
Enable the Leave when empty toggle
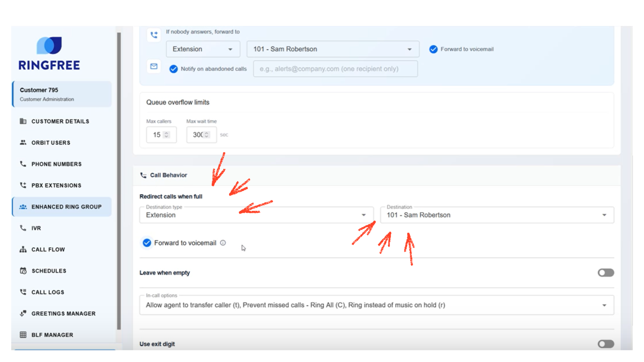[x=605, y=273]
